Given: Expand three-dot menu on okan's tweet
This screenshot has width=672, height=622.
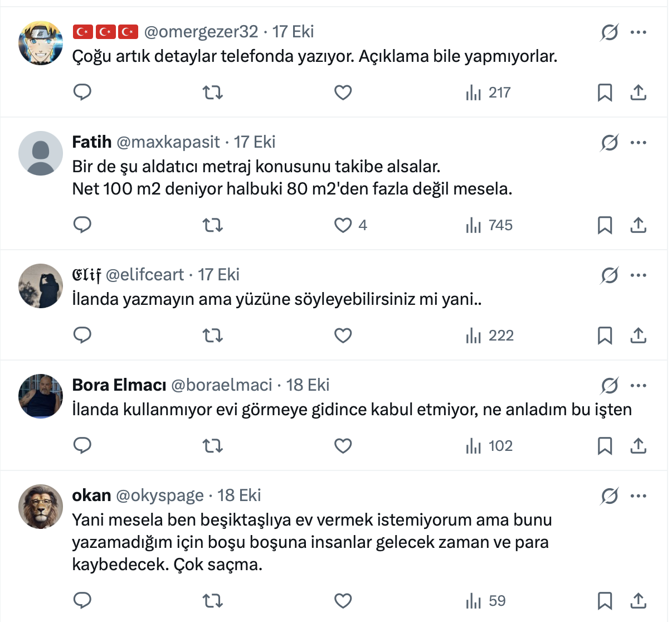Looking at the screenshot, I should [x=638, y=495].
